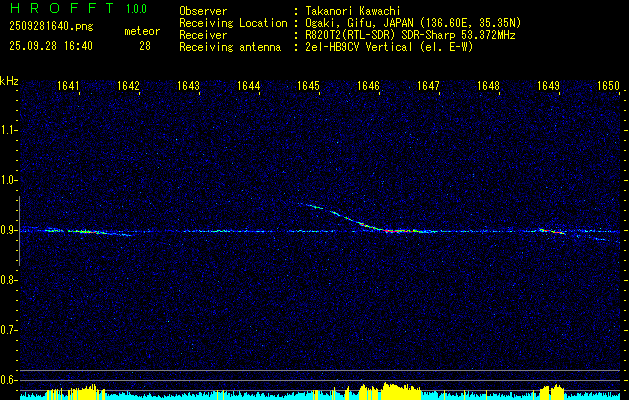
Task: Select the 0.7 kHz frequency label
Action: click(x=9, y=329)
